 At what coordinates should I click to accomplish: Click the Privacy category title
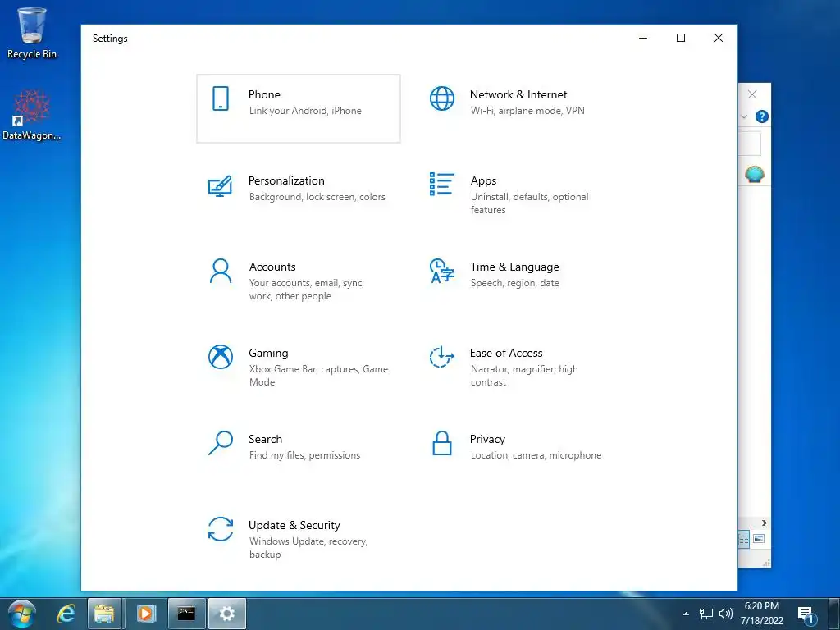click(x=487, y=440)
